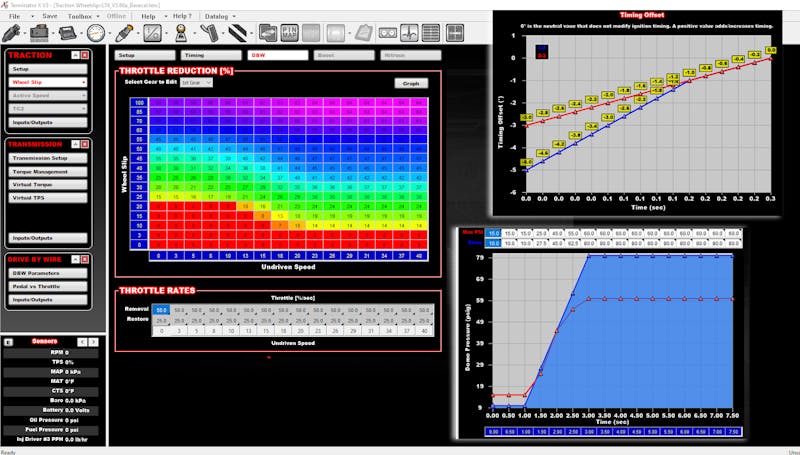The height and width of the screenshot is (455, 800).
Task: Switch to the Timing tab
Action: point(193,55)
